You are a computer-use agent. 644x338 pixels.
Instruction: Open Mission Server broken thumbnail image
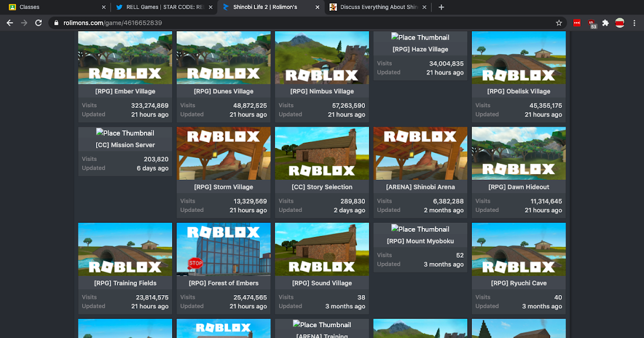tap(125, 133)
